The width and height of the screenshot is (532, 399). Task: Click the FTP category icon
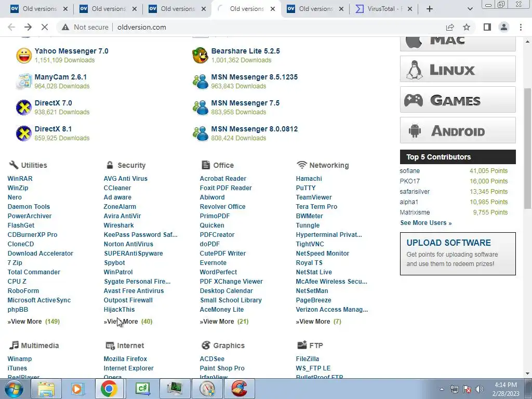pos(302,345)
